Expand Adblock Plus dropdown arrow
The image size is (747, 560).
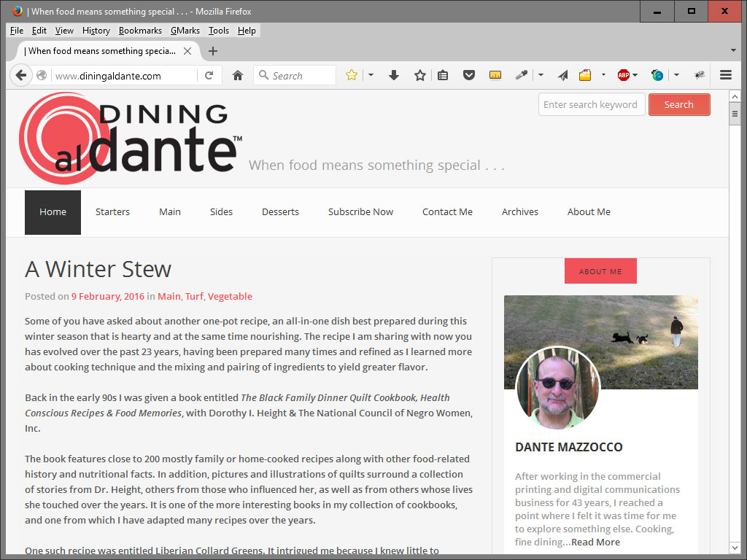pos(635,75)
